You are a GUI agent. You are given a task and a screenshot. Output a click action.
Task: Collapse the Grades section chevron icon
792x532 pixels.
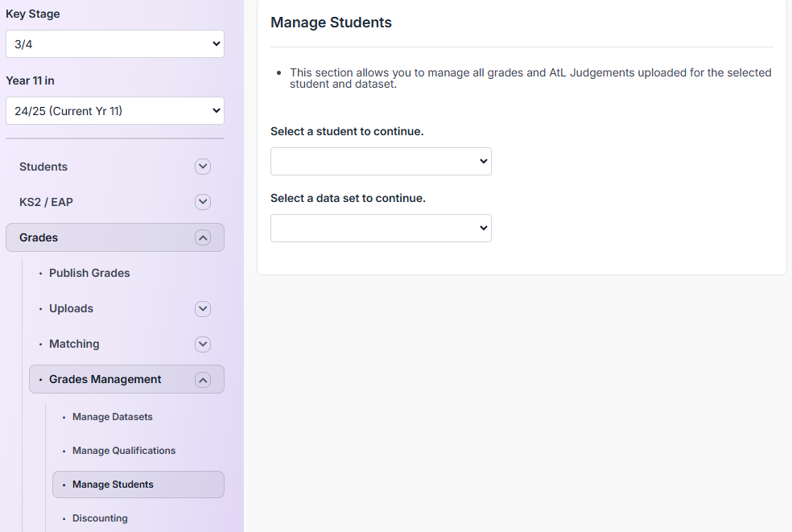pyautogui.click(x=203, y=238)
